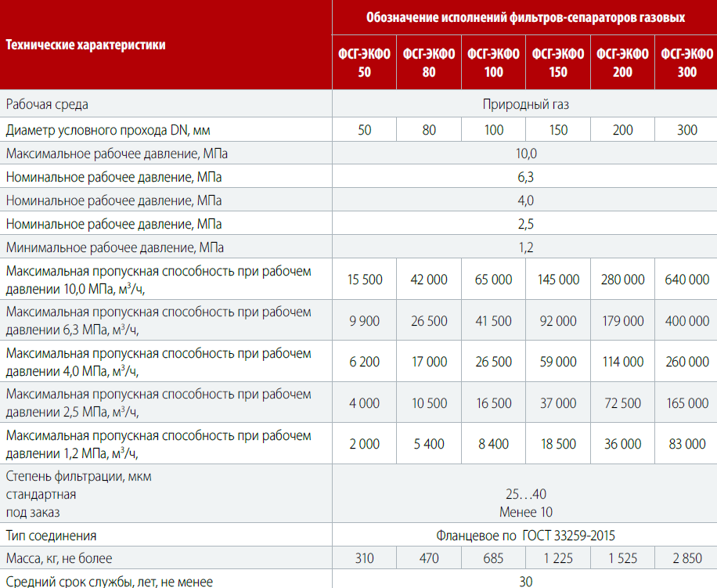Image resolution: width=717 pixels, height=588 pixels.
Task: Click the cell value '15 500'
Action: (x=365, y=280)
